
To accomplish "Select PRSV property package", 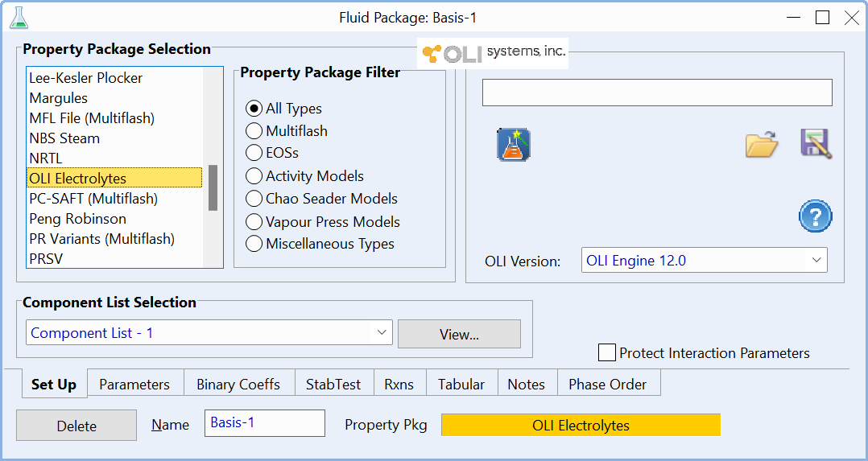I will (x=114, y=258).
